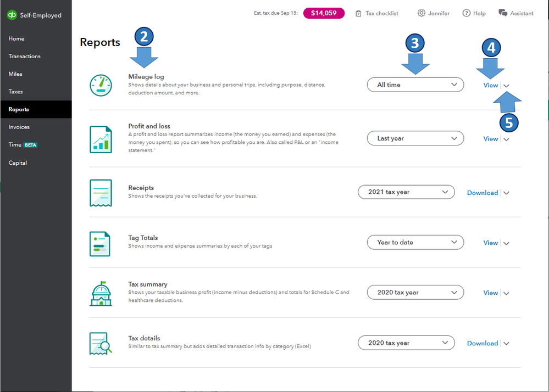Click View link for Tax summary
Image resolution: width=549 pixels, height=392 pixels.
pyautogui.click(x=491, y=293)
